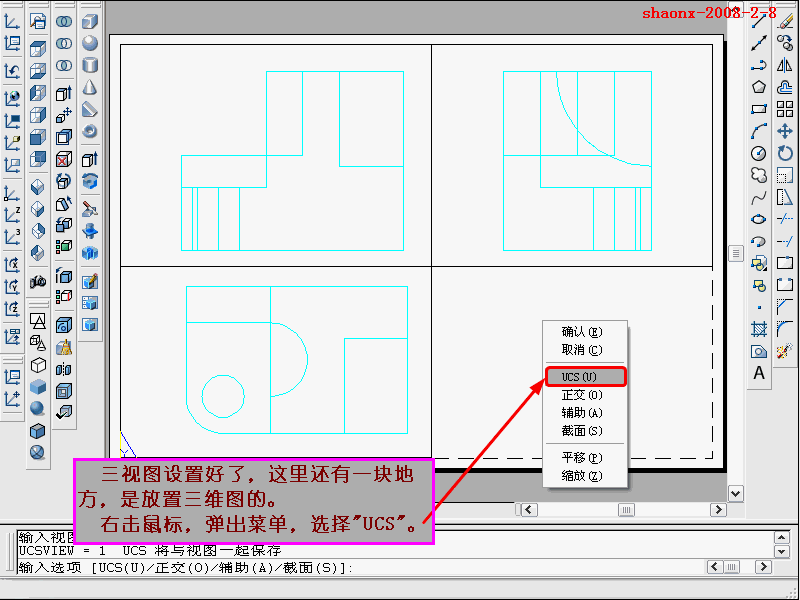Switch to Front view cube icon
Image resolution: width=800 pixels, height=600 pixels.
38,137
